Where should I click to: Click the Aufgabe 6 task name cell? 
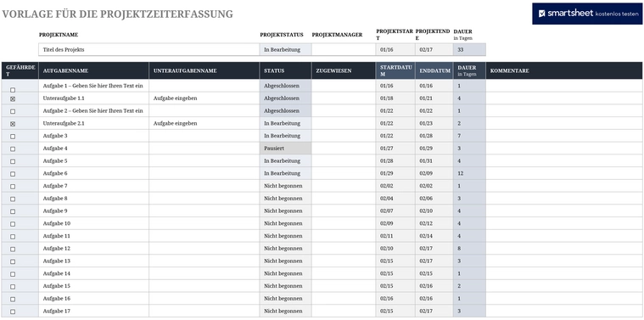93,173
